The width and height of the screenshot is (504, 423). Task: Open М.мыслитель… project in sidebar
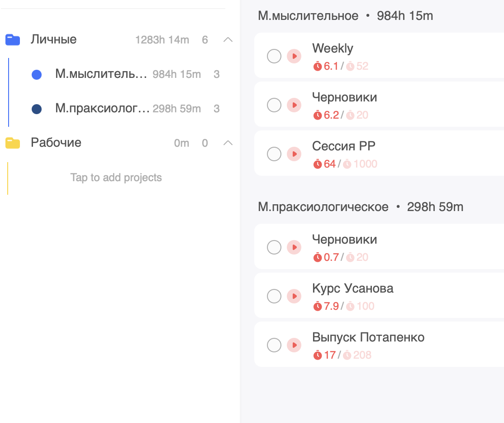pyautogui.click(x=101, y=74)
